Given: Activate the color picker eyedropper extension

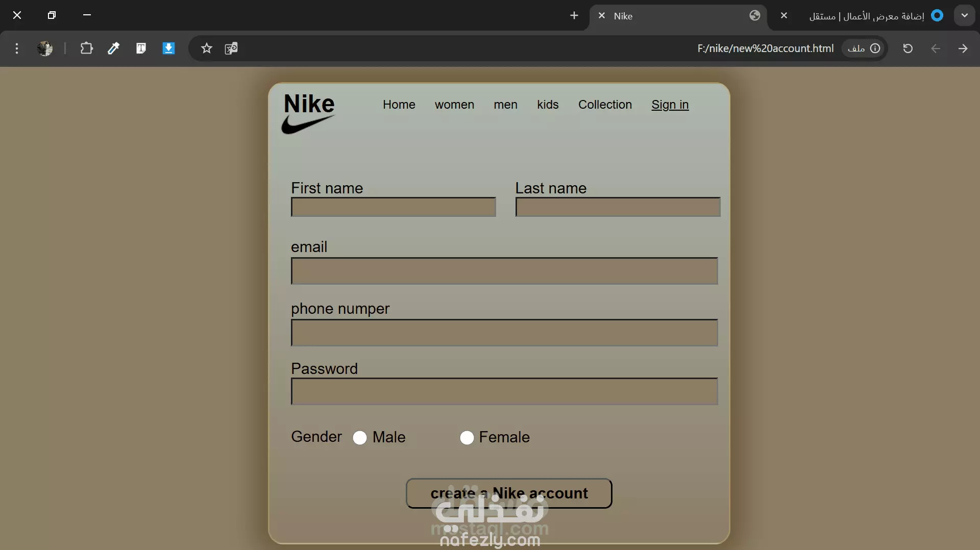Looking at the screenshot, I should (x=113, y=48).
